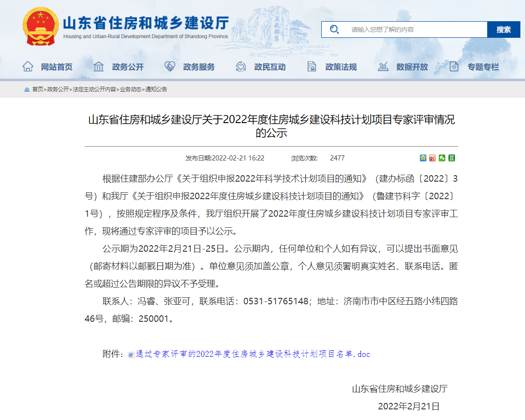Navigate to 通知公告 via breadcrumb
The image size is (525, 420).
[156, 90]
